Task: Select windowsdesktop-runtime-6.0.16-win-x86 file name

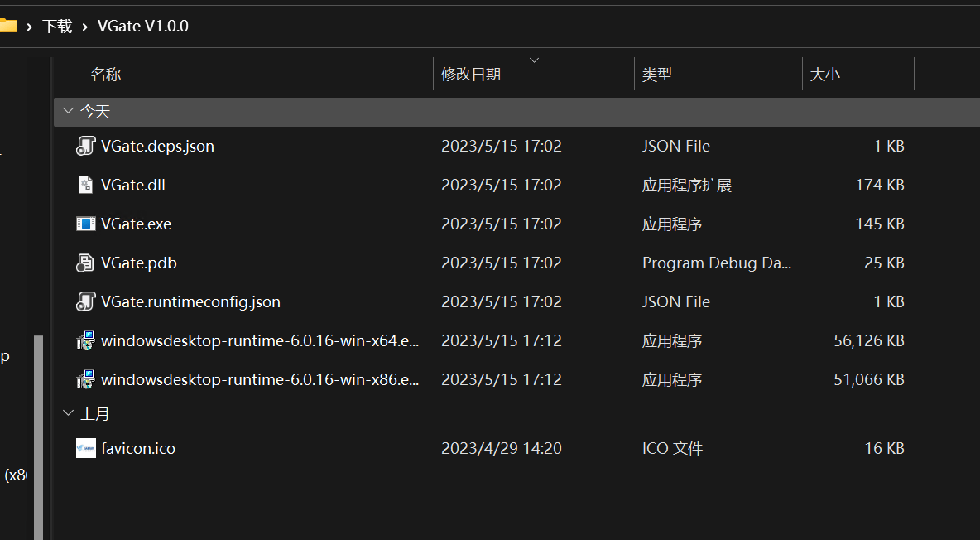Action: point(260,379)
